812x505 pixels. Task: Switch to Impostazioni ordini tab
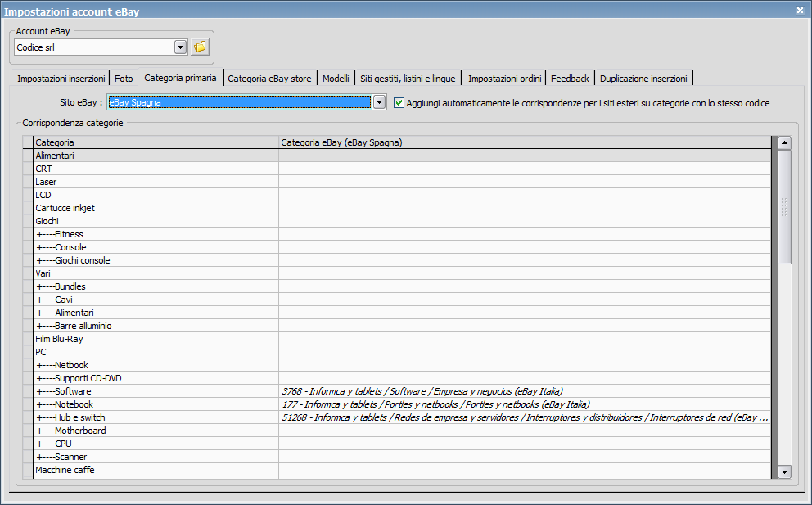coord(504,79)
